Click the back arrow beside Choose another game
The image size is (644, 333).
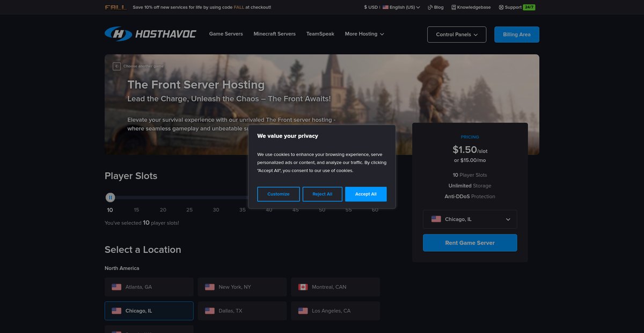(116, 66)
